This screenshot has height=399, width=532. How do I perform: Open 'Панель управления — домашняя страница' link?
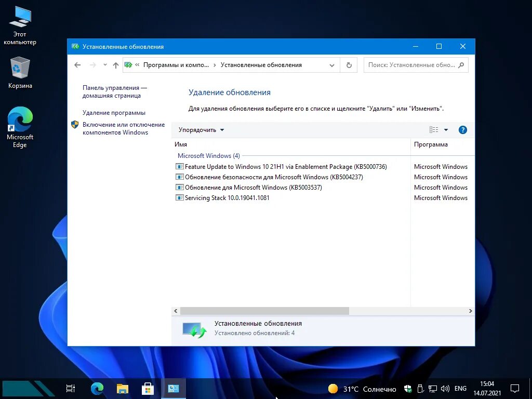click(x=115, y=91)
